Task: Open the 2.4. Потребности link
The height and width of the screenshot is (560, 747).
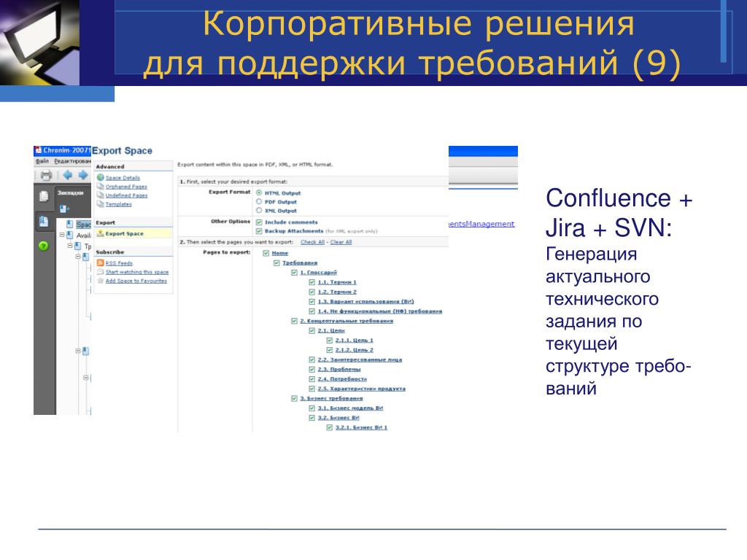Action: pos(343,378)
